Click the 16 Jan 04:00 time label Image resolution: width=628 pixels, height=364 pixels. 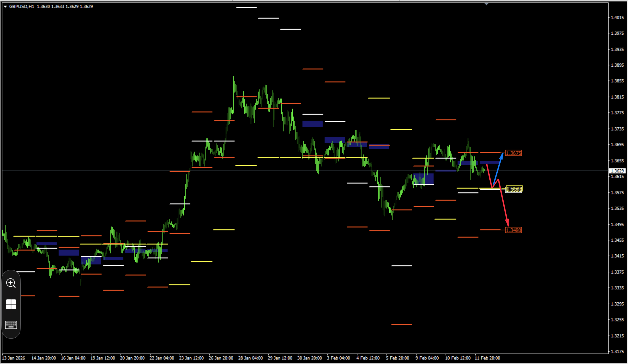point(73,358)
